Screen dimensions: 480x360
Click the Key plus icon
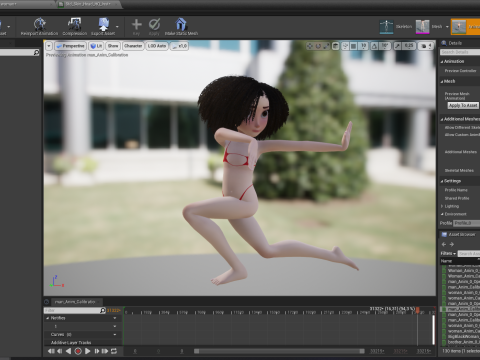(136, 24)
